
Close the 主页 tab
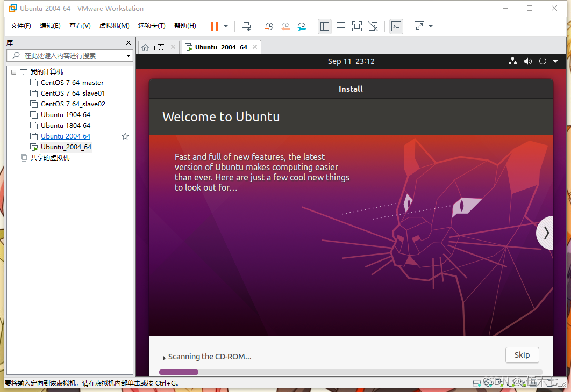(173, 47)
